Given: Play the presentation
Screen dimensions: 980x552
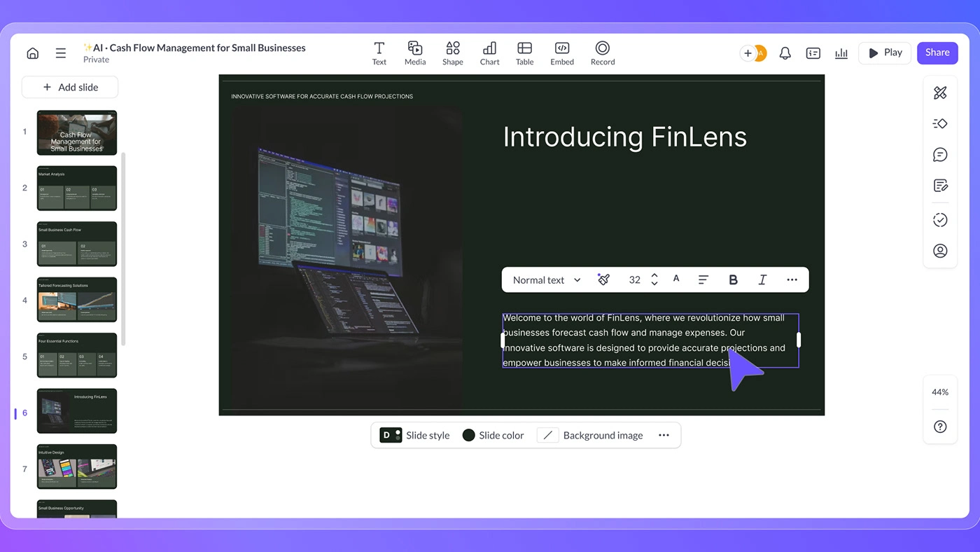Looking at the screenshot, I should [885, 53].
